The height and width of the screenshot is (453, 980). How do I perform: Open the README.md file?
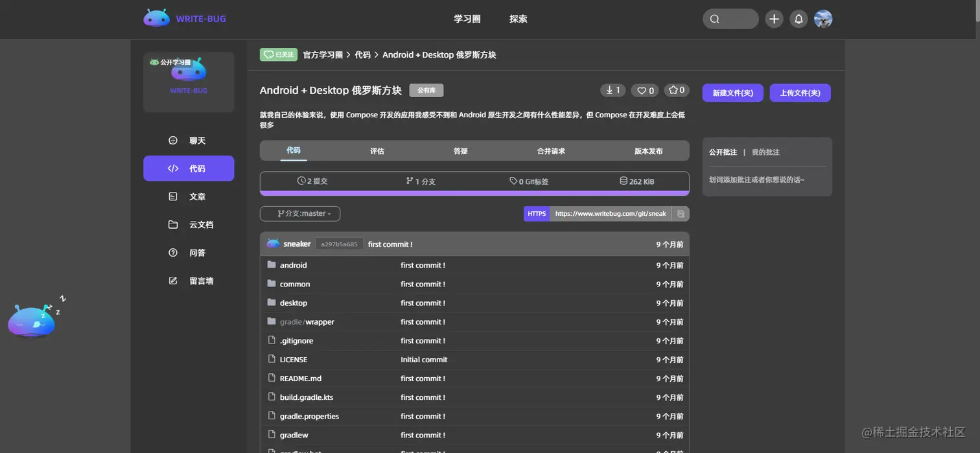pos(301,378)
